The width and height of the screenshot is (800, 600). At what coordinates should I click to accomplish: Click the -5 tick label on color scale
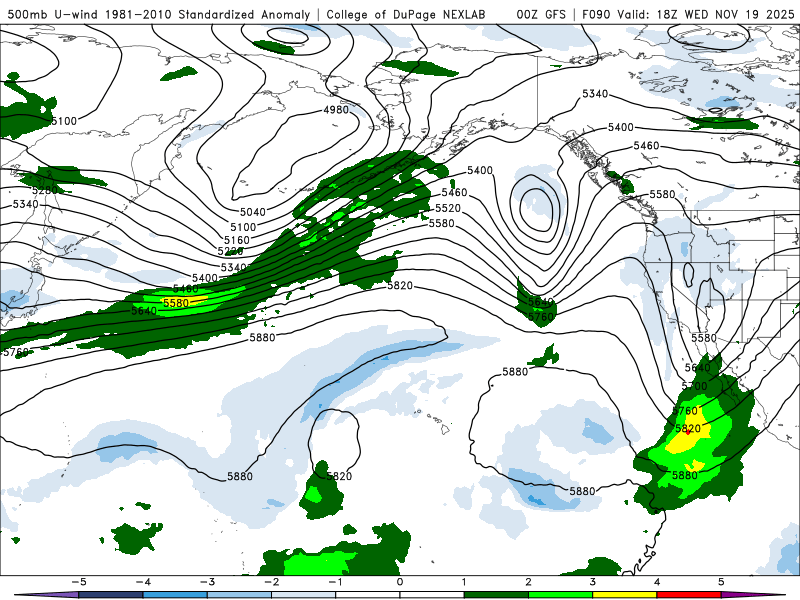tap(79, 582)
